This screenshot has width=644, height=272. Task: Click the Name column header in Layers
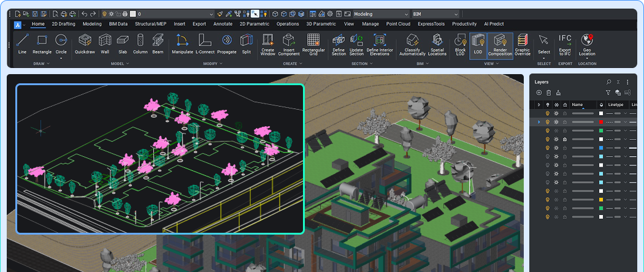click(x=578, y=105)
